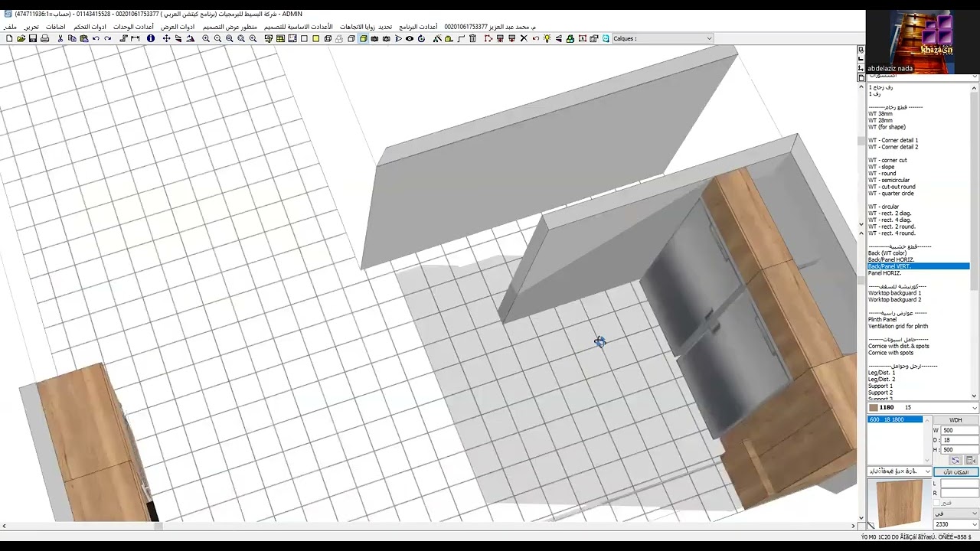Toggle the checkbox below the R field

936,503
